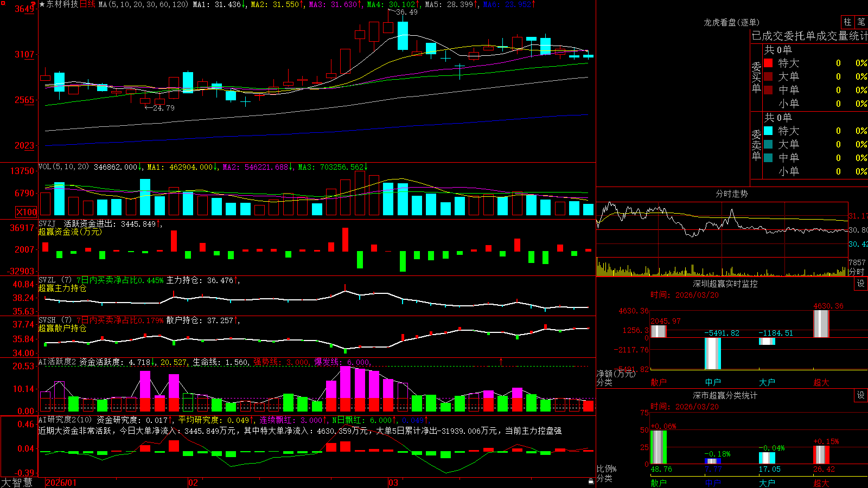Click the 散户 bar 2045.97 in 深圳超赢实时监控
The image size is (868, 488).
point(659,331)
